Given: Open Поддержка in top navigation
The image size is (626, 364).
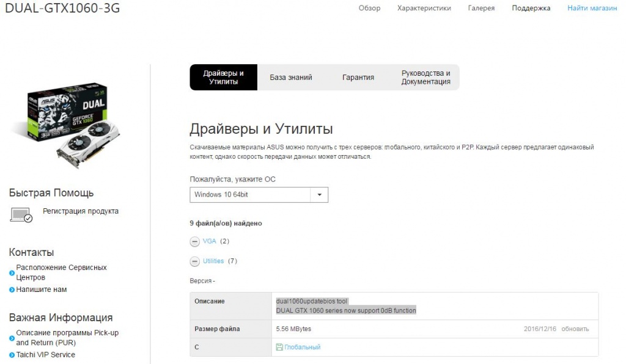Looking at the screenshot, I should (531, 8).
